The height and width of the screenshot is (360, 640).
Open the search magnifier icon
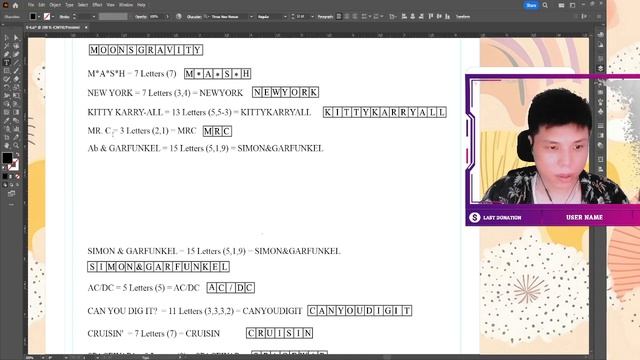[545, 5]
